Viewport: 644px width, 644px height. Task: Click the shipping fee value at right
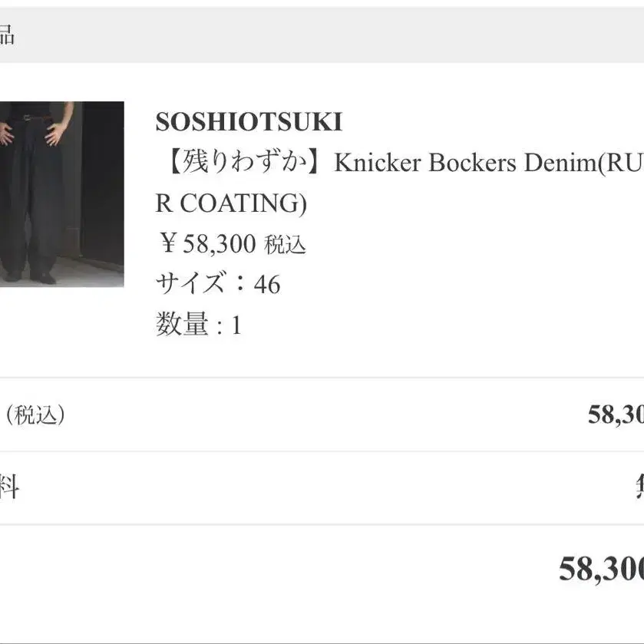pyautogui.click(x=639, y=487)
